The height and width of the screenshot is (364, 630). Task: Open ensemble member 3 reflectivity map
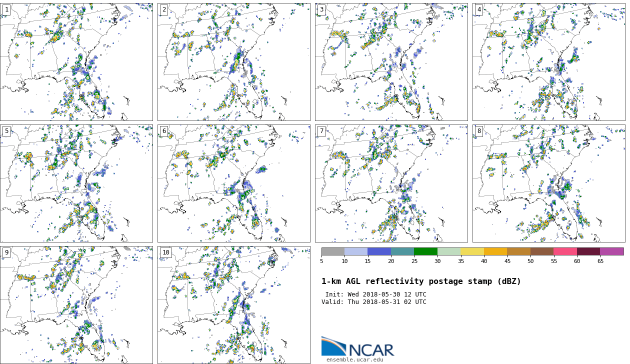(x=391, y=62)
